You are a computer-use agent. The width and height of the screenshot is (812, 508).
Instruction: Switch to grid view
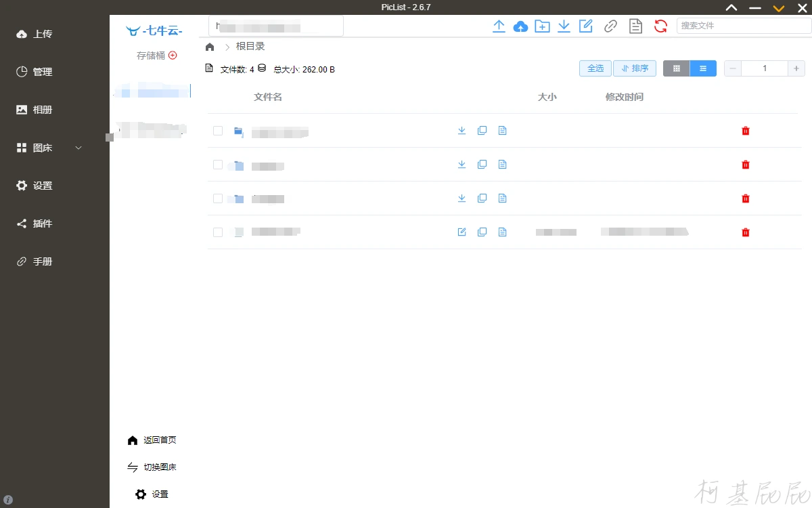point(677,68)
